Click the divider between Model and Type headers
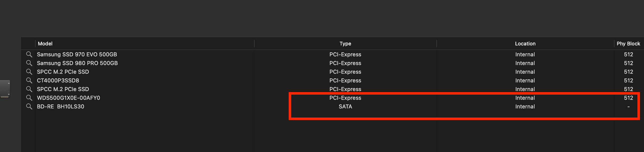This screenshot has width=644, height=152. tap(254, 44)
